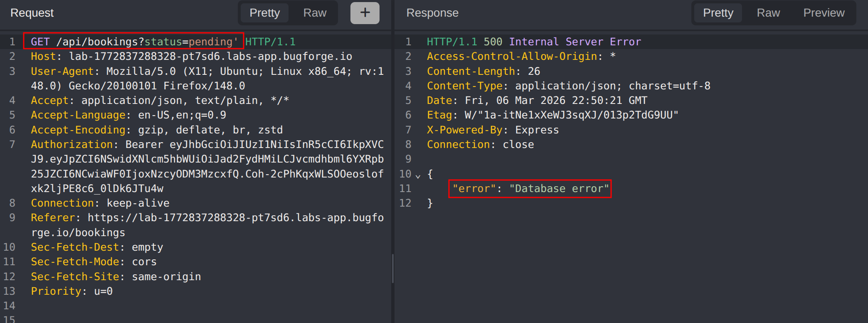The width and height of the screenshot is (868, 323).
Task: Click the "Database error" response value
Action: pos(559,189)
